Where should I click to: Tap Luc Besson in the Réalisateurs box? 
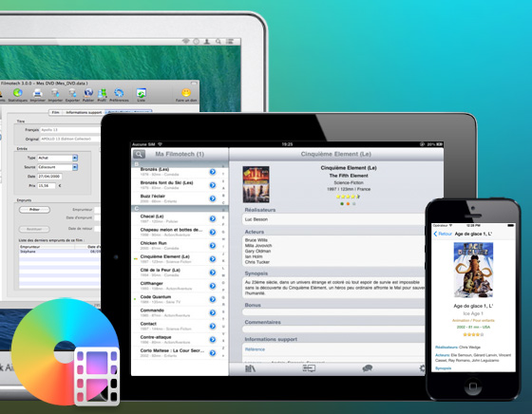pyautogui.click(x=256, y=219)
